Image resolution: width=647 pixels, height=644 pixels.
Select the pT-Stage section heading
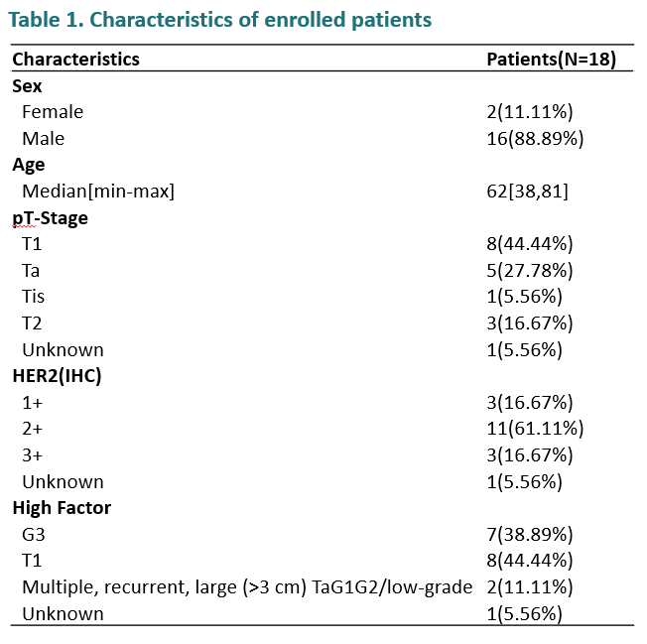(x=50, y=218)
